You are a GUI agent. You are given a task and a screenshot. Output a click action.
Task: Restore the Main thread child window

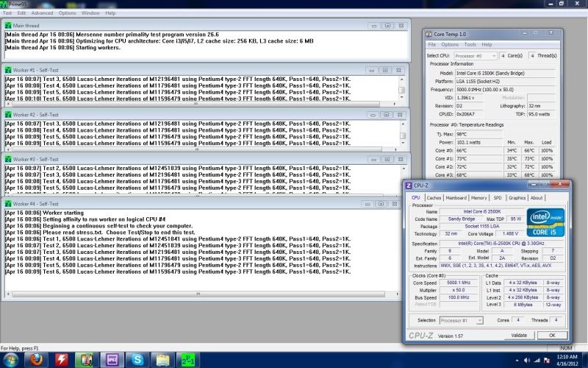tap(387, 26)
